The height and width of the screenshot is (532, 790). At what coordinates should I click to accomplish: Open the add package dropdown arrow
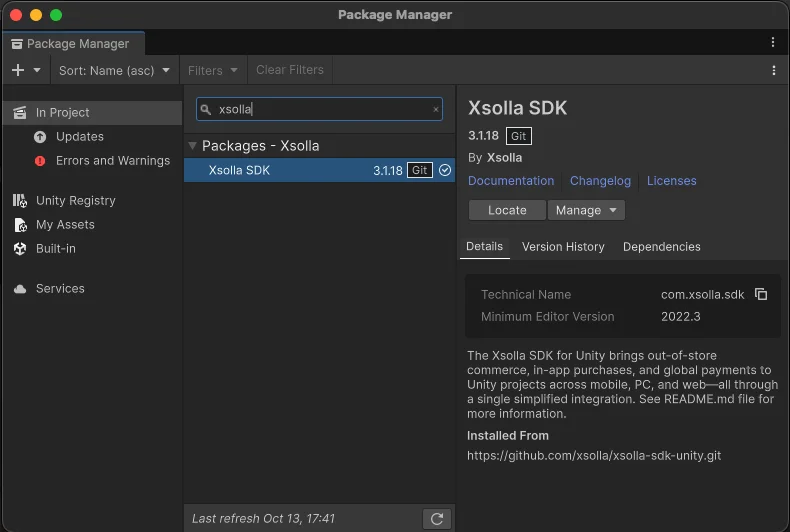click(x=37, y=70)
